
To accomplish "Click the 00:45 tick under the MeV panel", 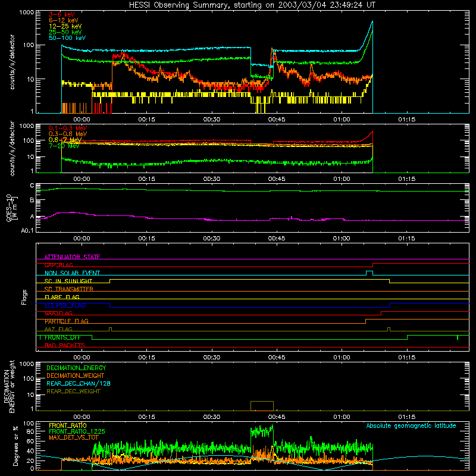I will tap(277, 179).
